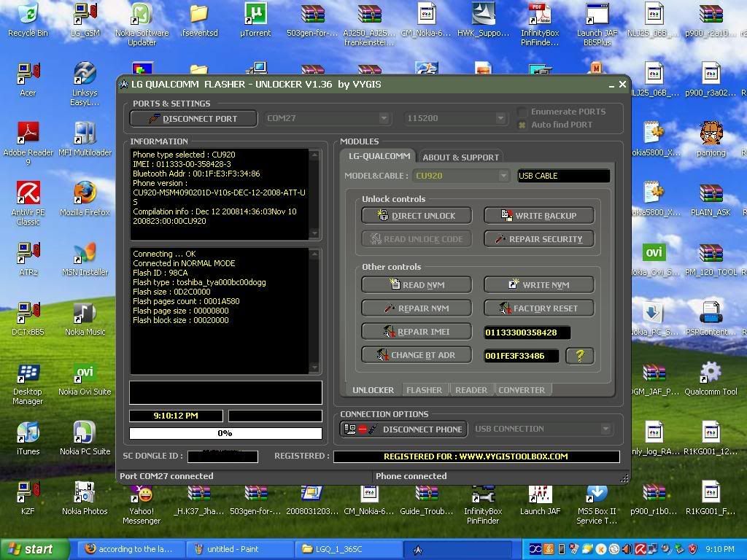Launch MFI Multiloader from desktop

click(85, 139)
